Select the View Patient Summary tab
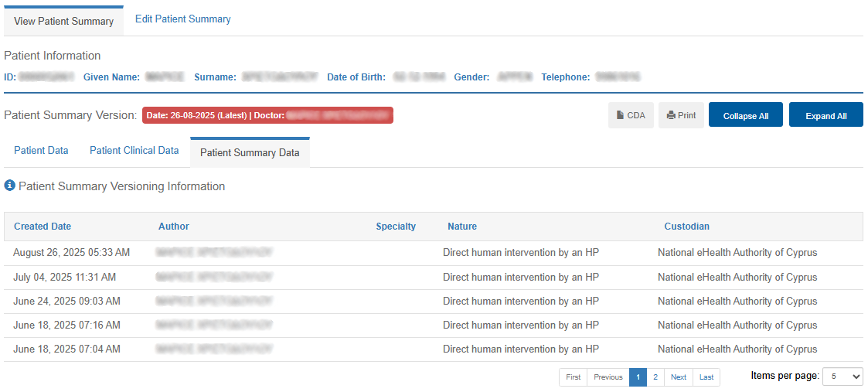The height and width of the screenshot is (392, 868). tap(63, 21)
